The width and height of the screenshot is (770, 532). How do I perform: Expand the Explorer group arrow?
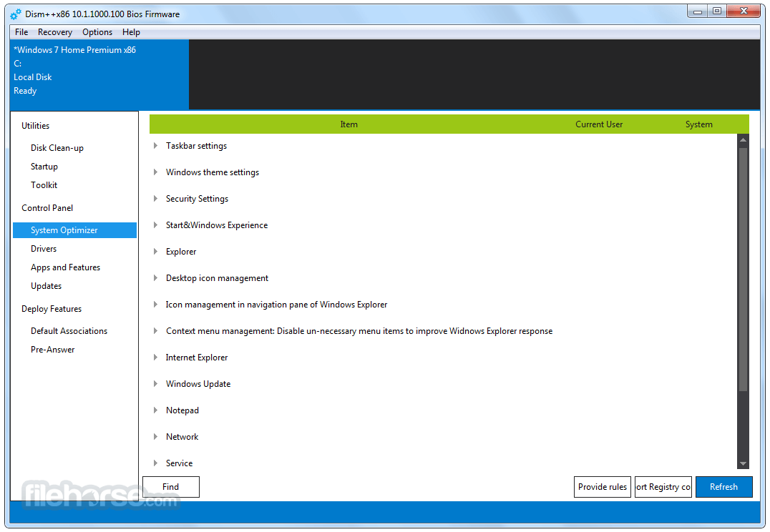(155, 252)
